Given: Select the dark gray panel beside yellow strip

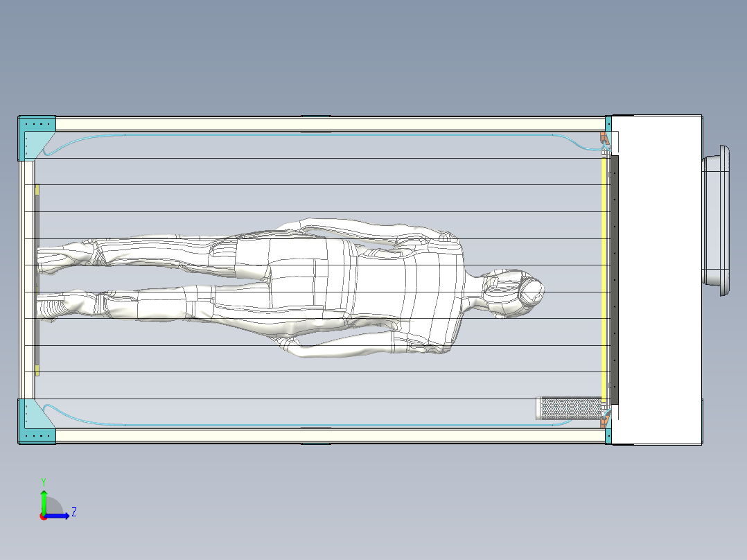Looking at the screenshot, I should coord(615,280).
